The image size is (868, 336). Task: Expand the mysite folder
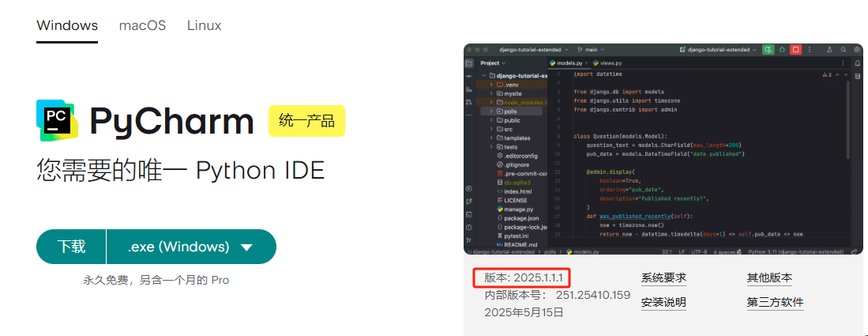click(x=491, y=94)
